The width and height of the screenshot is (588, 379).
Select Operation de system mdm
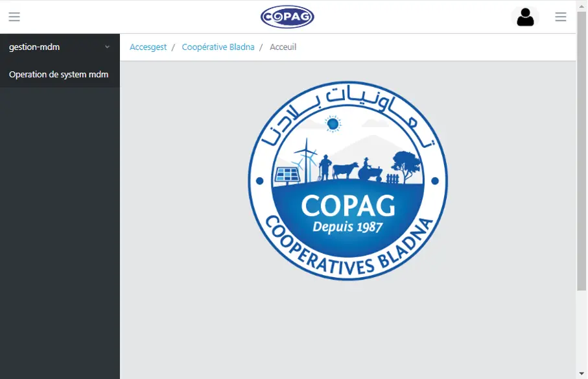point(60,74)
